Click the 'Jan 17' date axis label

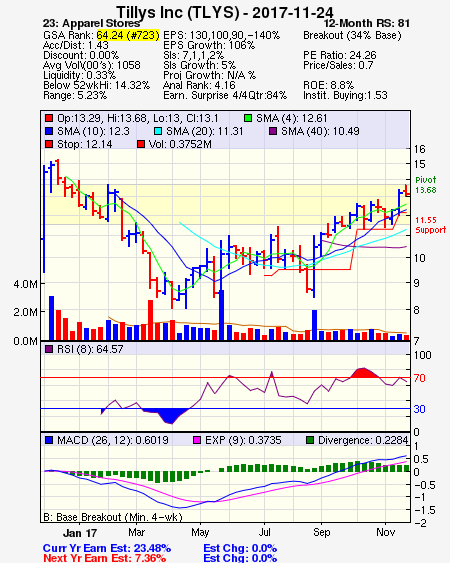point(80,533)
